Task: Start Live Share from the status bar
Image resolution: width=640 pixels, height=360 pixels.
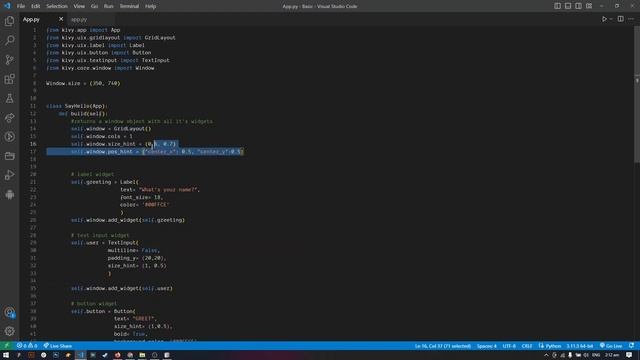Action: click(x=58, y=346)
